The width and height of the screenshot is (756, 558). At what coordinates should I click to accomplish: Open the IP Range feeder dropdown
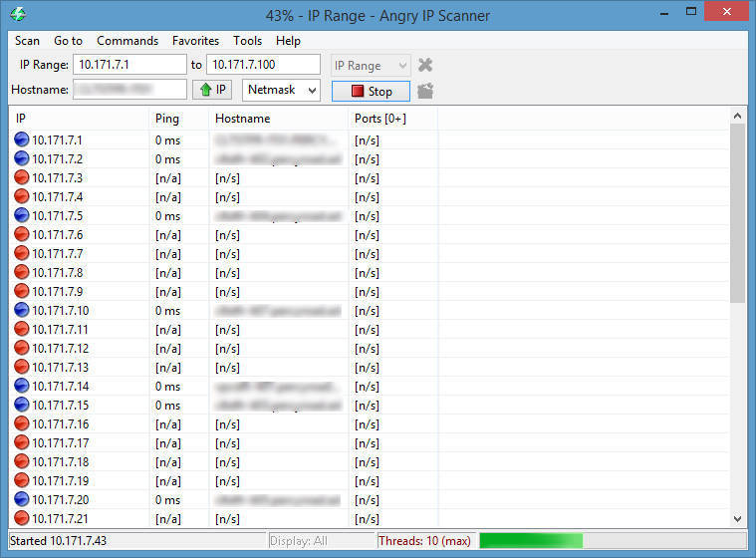[371, 66]
